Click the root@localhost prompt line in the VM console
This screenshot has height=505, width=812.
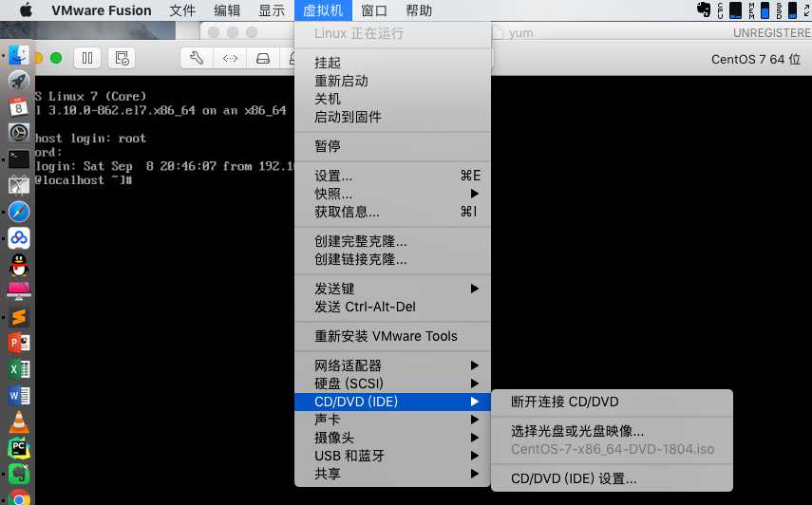[84, 180]
